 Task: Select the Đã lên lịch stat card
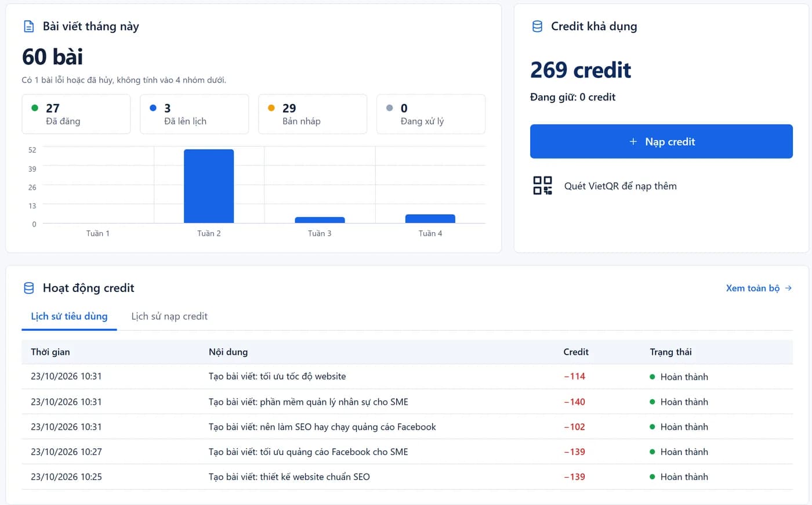[194, 114]
